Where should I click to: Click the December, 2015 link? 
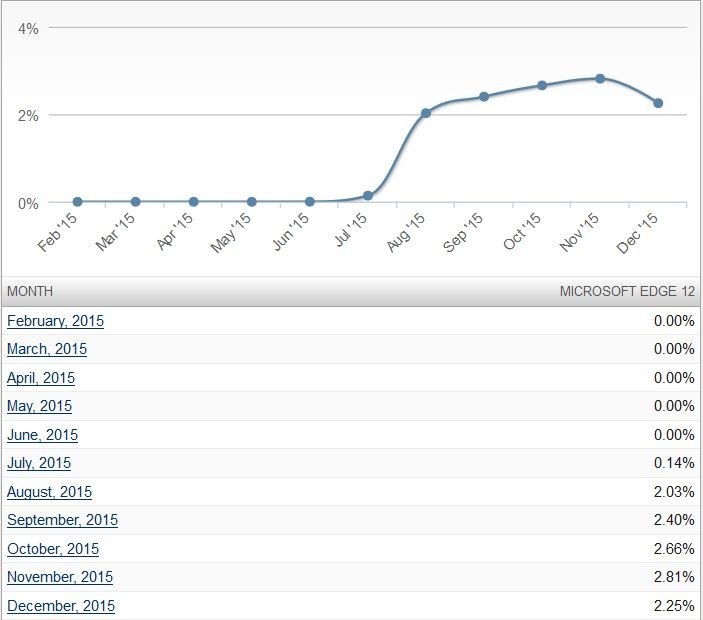coord(61,606)
